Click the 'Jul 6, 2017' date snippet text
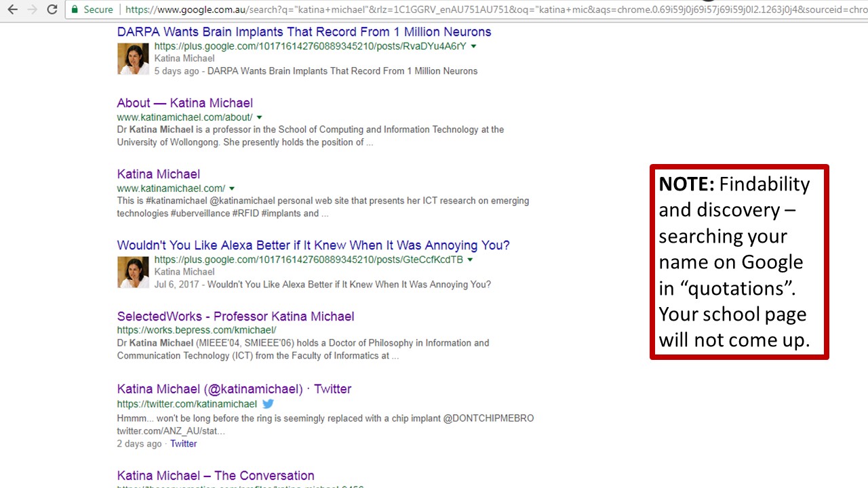The height and width of the screenshot is (488, 868). pos(177,285)
